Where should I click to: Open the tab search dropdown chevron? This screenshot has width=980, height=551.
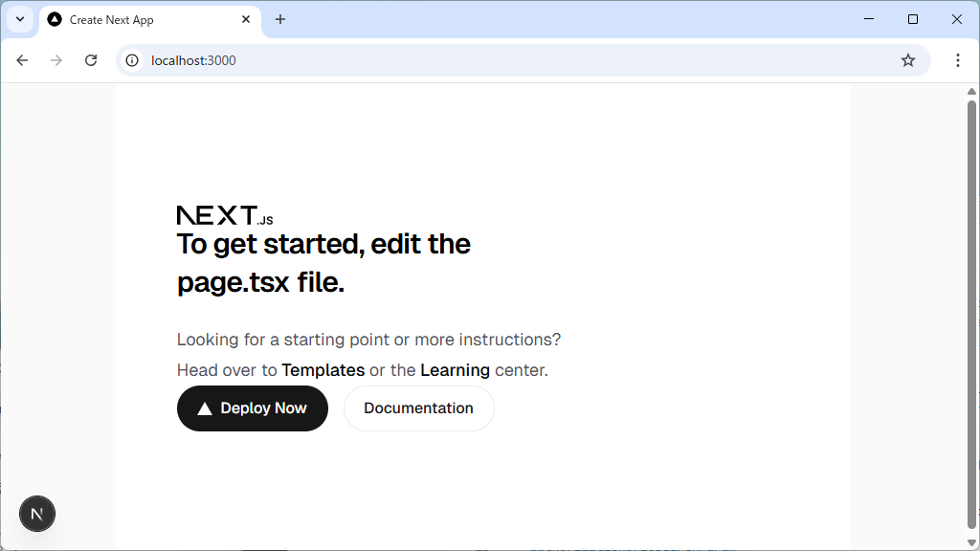click(20, 19)
